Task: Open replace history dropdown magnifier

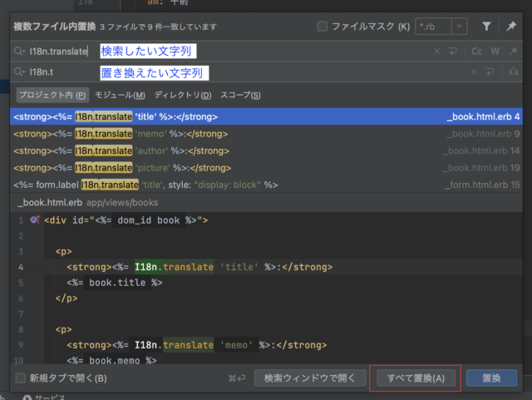Action: click(x=19, y=72)
